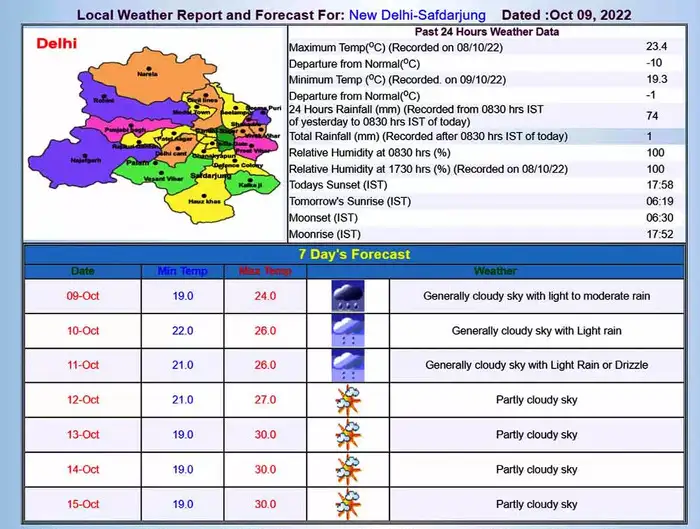Click the partly cloudy icon for 15-Oct

tap(348, 504)
